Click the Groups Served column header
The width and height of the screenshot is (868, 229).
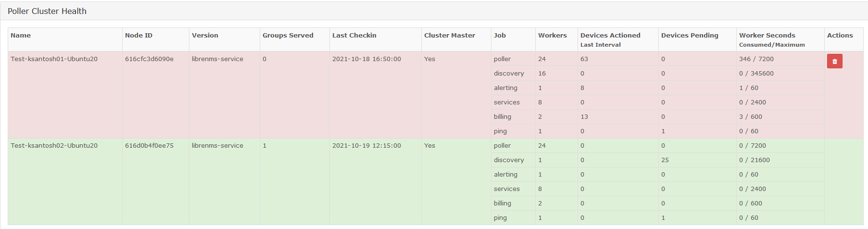coord(288,35)
